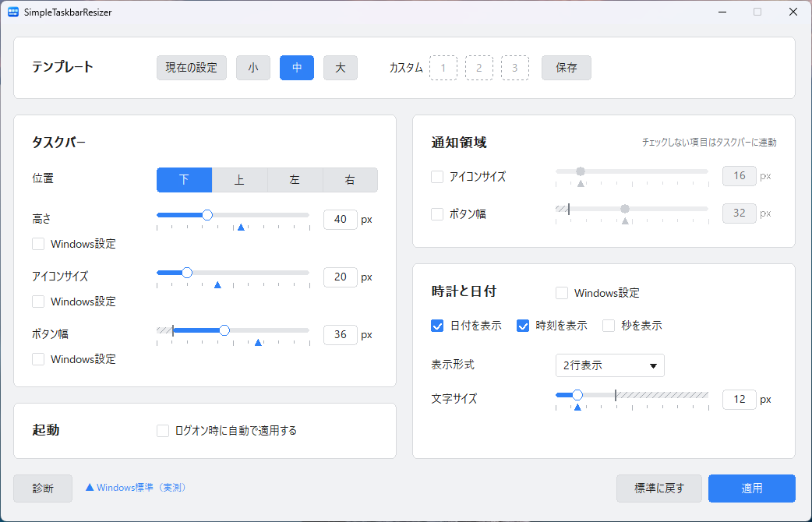Click the blue standard marker under taskbar アイコンサイズ slider
This screenshot has width=812, height=522.
click(218, 285)
